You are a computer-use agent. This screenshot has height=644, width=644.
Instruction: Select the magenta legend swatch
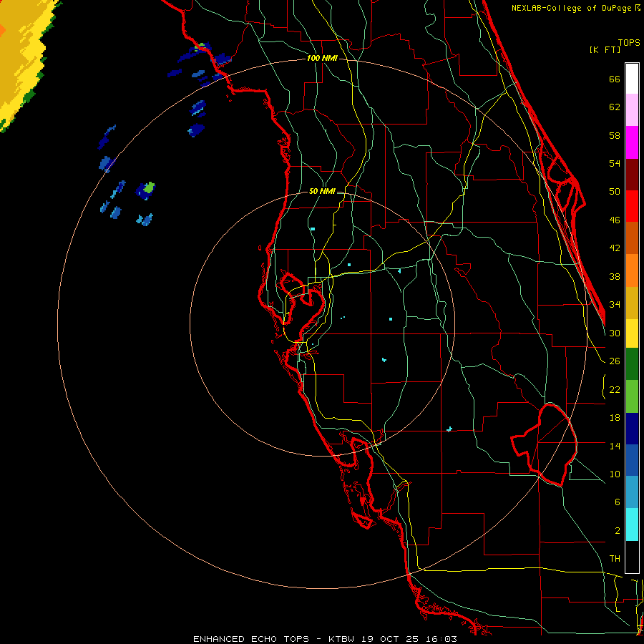[632, 142]
